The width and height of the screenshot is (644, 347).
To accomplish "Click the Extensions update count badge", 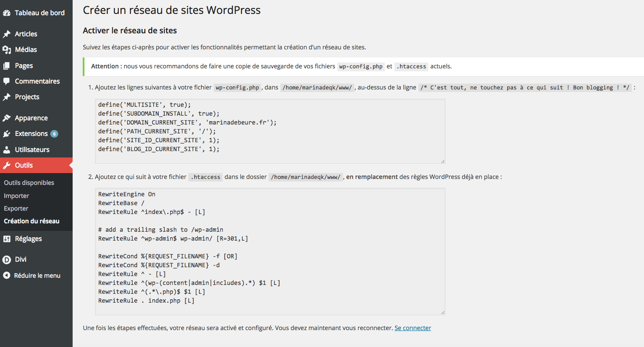I will pos(54,133).
